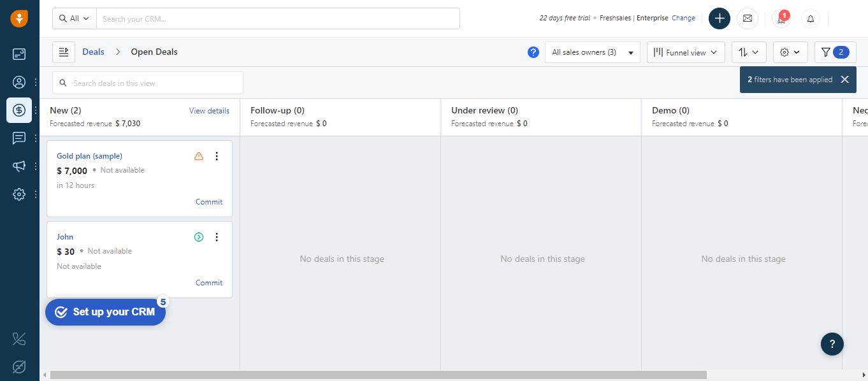Image resolution: width=868 pixels, height=381 pixels.
Task: Open Admin Settings gear in sidebar
Action: point(19,194)
